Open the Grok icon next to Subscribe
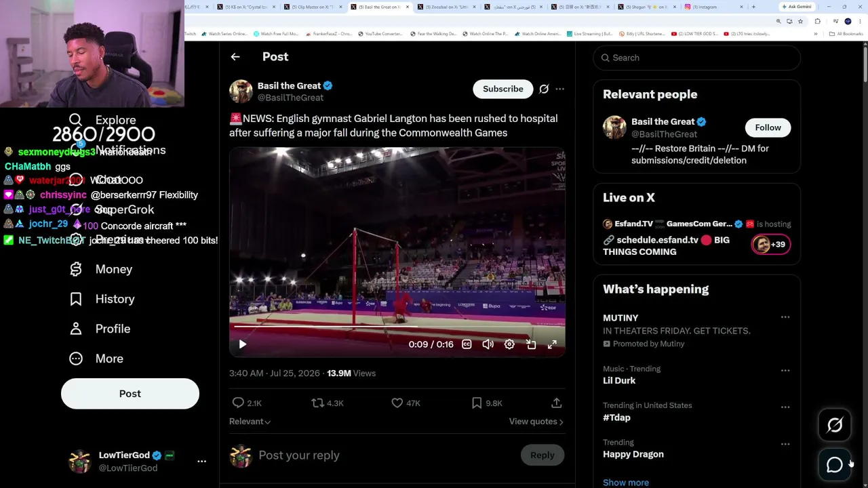The height and width of the screenshot is (488, 868). click(x=544, y=89)
